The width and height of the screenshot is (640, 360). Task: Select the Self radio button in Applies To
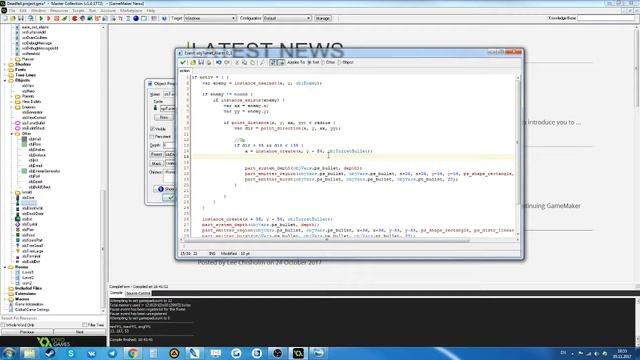pos(309,62)
